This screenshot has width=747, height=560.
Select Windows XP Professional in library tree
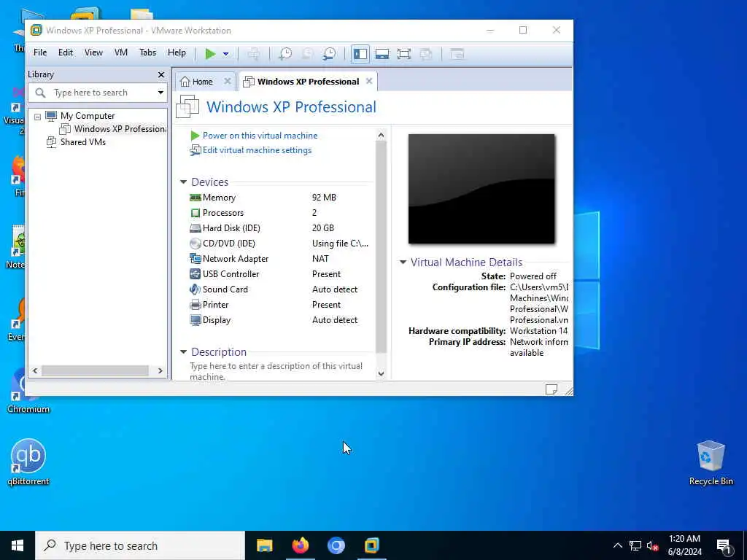[x=113, y=129]
